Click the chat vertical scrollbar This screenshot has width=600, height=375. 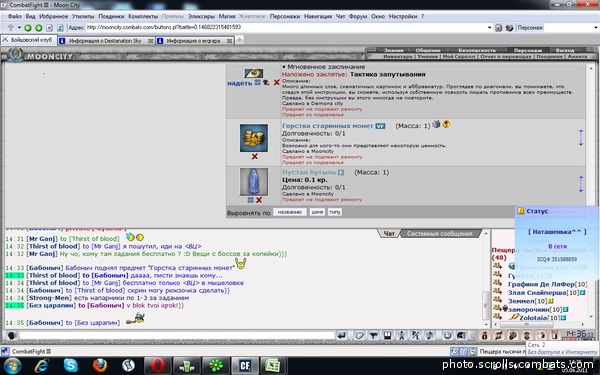(x=486, y=279)
